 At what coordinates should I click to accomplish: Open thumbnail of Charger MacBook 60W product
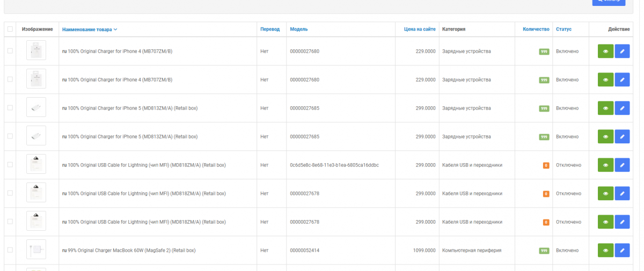(36, 250)
